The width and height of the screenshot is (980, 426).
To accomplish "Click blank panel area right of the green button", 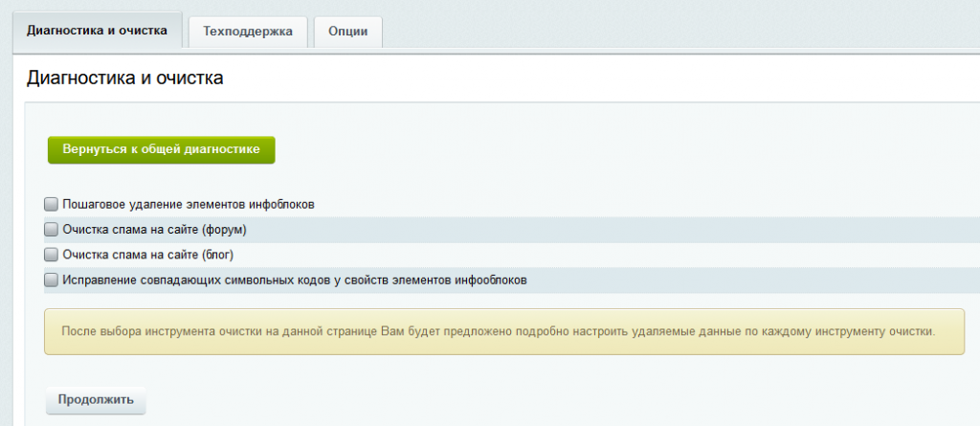I will 574,149.
